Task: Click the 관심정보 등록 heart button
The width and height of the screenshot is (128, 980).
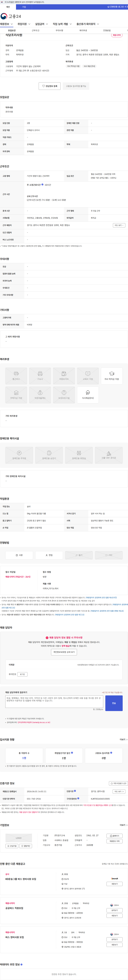Action: [x=49, y=86]
